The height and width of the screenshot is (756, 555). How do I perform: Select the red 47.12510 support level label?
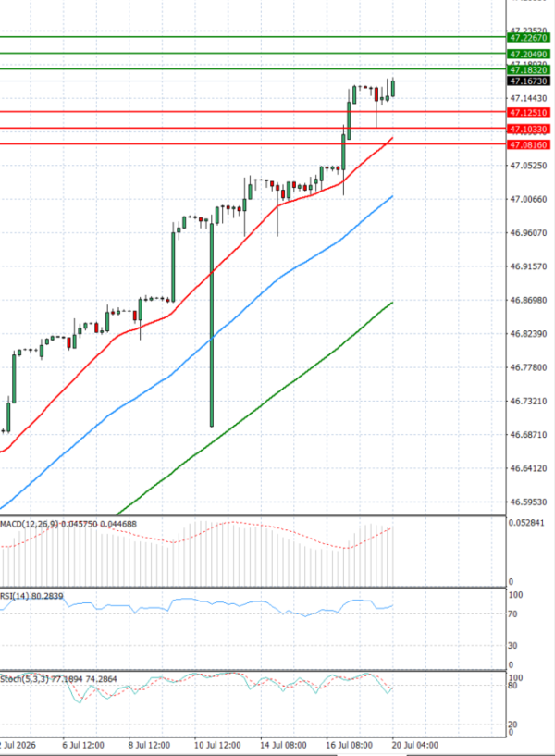click(x=528, y=112)
